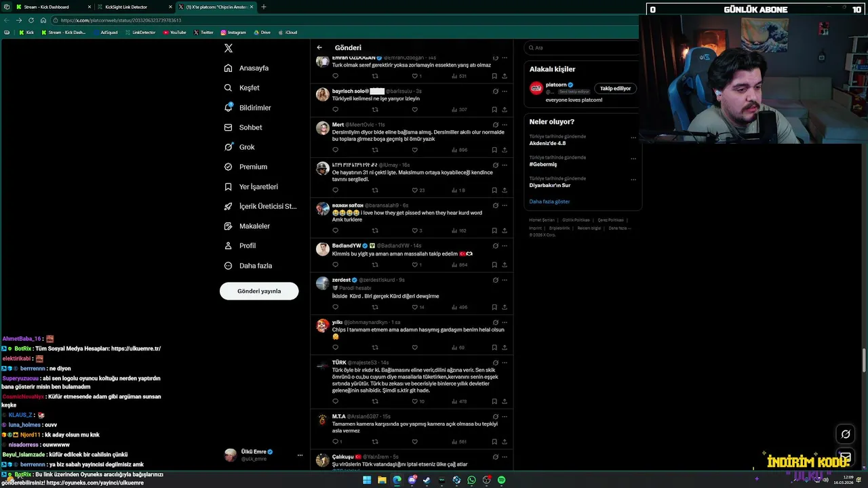The image size is (868, 488).
Task: Open Premium in the sidebar
Action: tap(245, 167)
